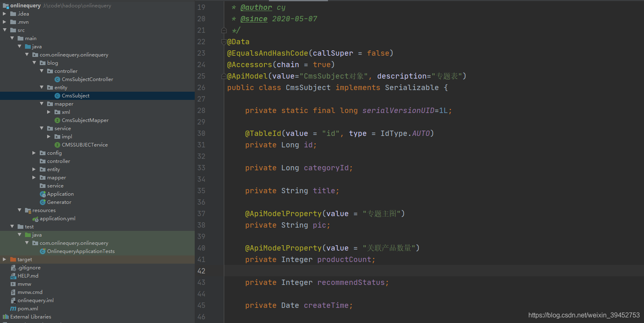Click the serialVersionUID field name

coord(398,111)
